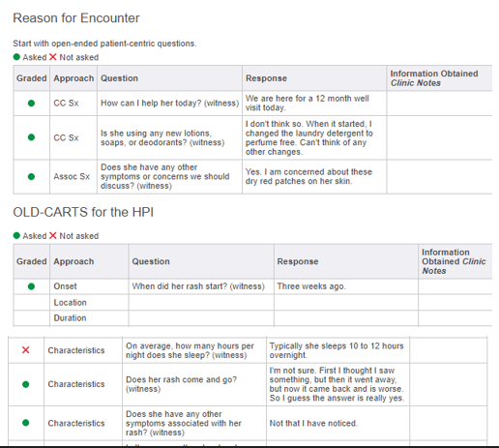
Task: Click the 'Reason for Encounter' heading
Action: tap(76, 18)
